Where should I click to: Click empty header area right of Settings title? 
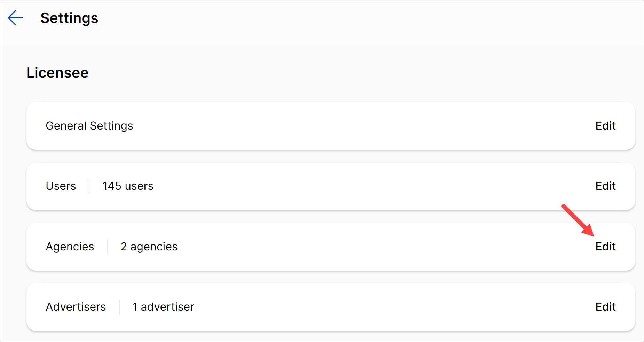[x=348, y=18]
